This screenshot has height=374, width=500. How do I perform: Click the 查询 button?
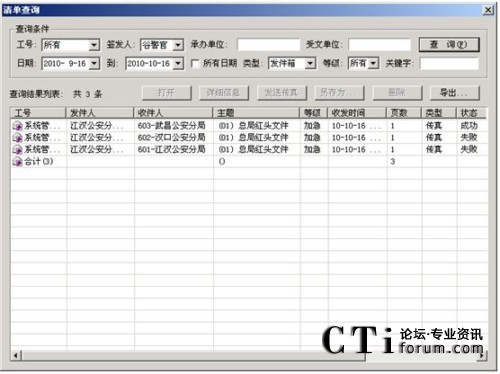tap(449, 44)
